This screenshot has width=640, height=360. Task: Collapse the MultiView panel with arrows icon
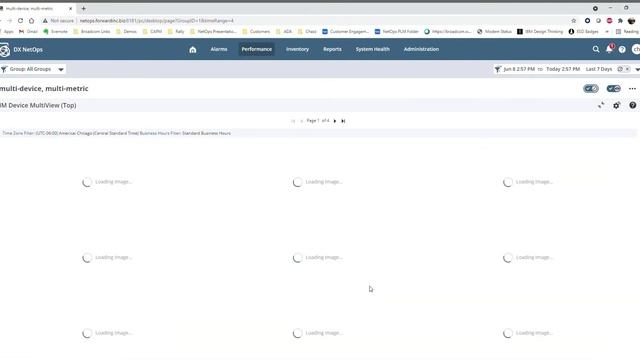[x=601, y=105]
